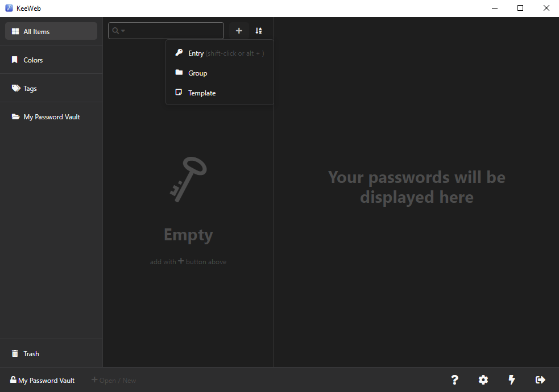Screen dimensions: 559x392
Task: Choose Group from the add menu
Action: click(198, 73)
